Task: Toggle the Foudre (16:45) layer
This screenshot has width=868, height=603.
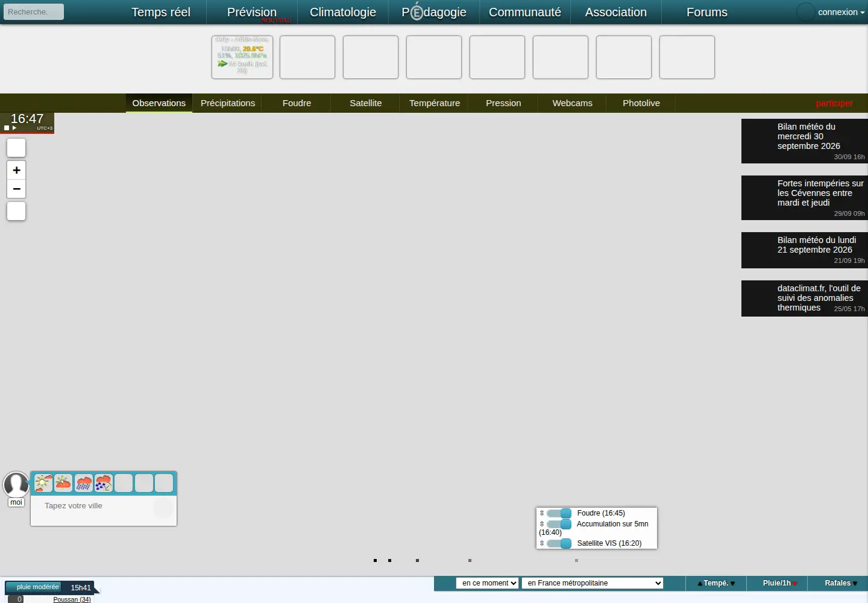Action: 559,513
